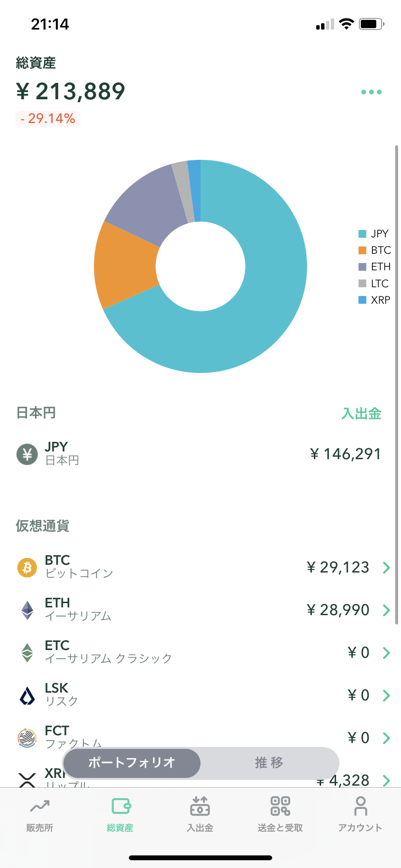The height and width of the screenshot is (868, 401).
Task: Open the アカウント tab
Action: point(360,814)
